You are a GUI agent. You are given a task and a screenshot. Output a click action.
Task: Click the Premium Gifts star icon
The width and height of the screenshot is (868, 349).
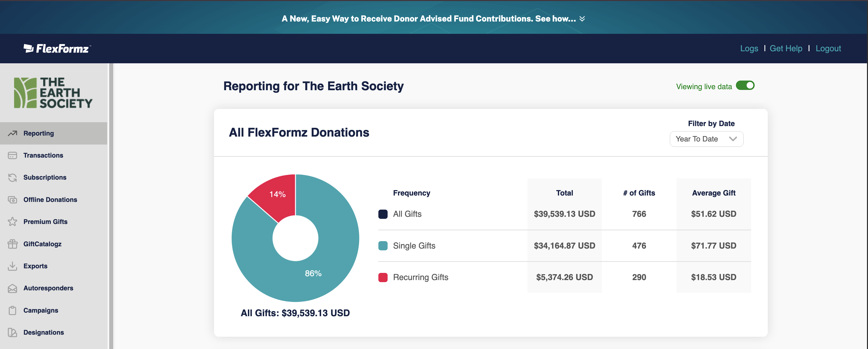point(13,222)
